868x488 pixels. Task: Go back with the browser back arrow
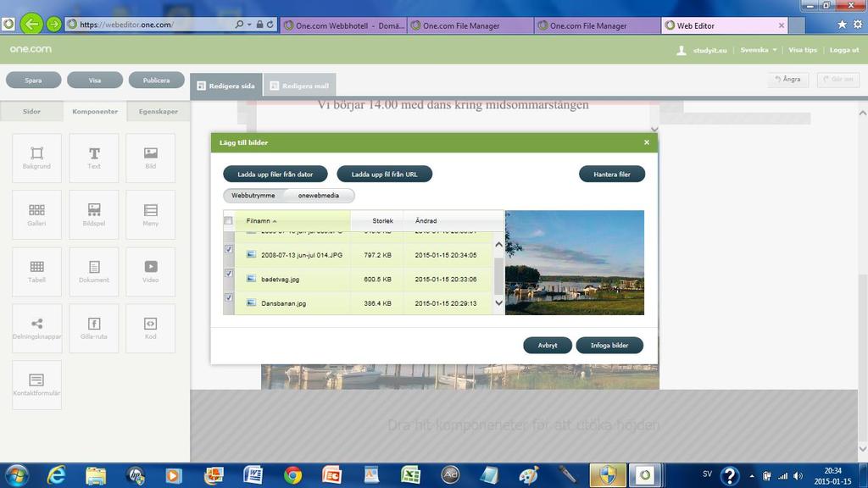(31, 24)
